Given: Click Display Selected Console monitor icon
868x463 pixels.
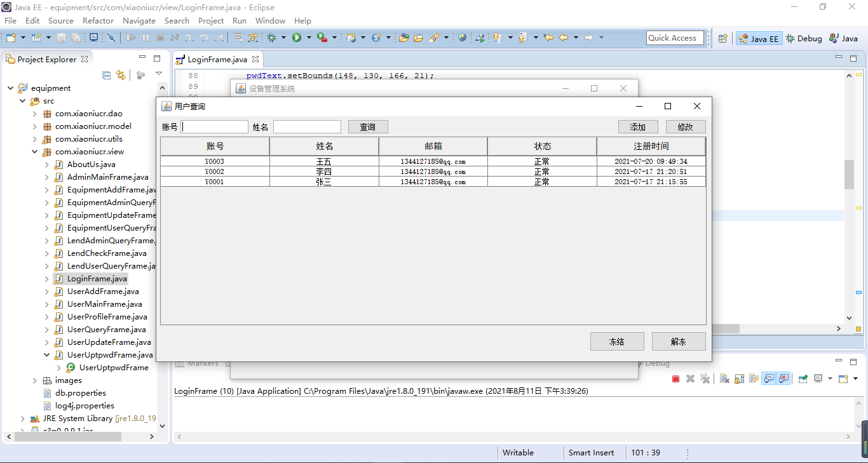Looking at the screenshot, I should click(818, 379).
